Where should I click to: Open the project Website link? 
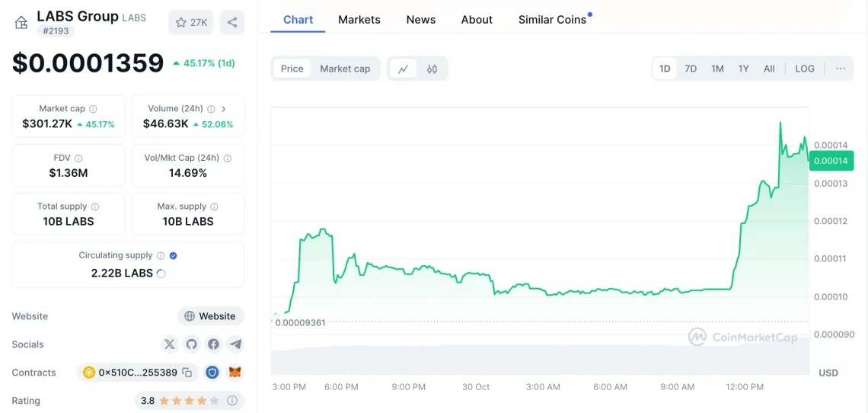(x=210, y=316)
